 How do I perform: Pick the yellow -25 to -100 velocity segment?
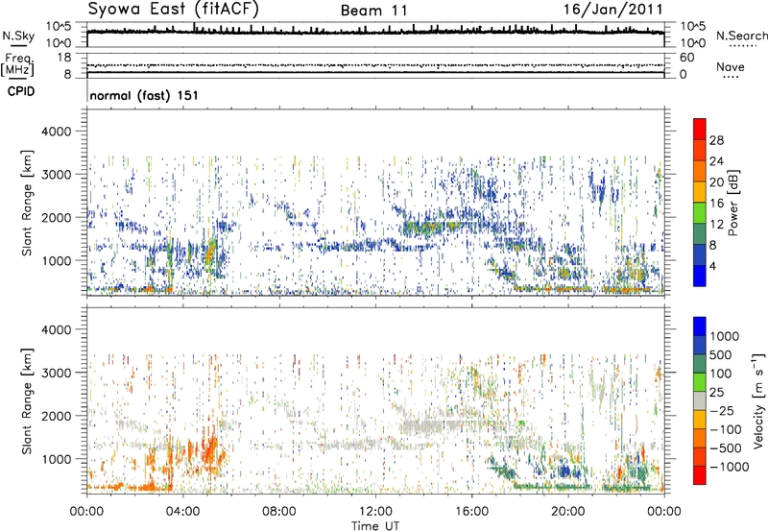click(700, 420)
